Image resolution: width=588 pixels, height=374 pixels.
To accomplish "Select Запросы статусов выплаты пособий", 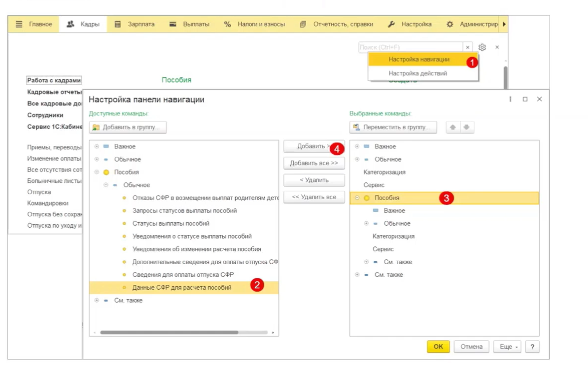I will pos(184,210).
